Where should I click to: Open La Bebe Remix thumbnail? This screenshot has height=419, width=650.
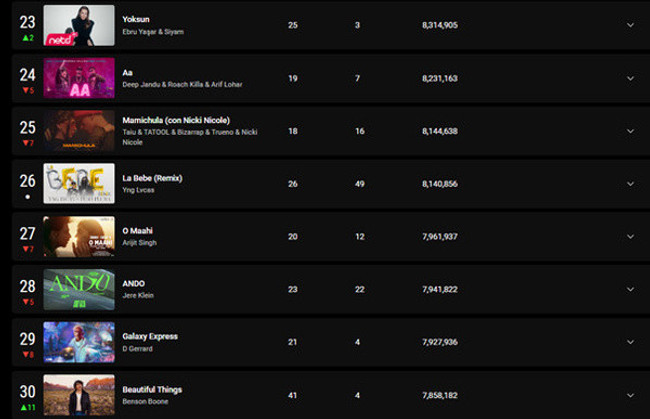(x=79, y=184)
